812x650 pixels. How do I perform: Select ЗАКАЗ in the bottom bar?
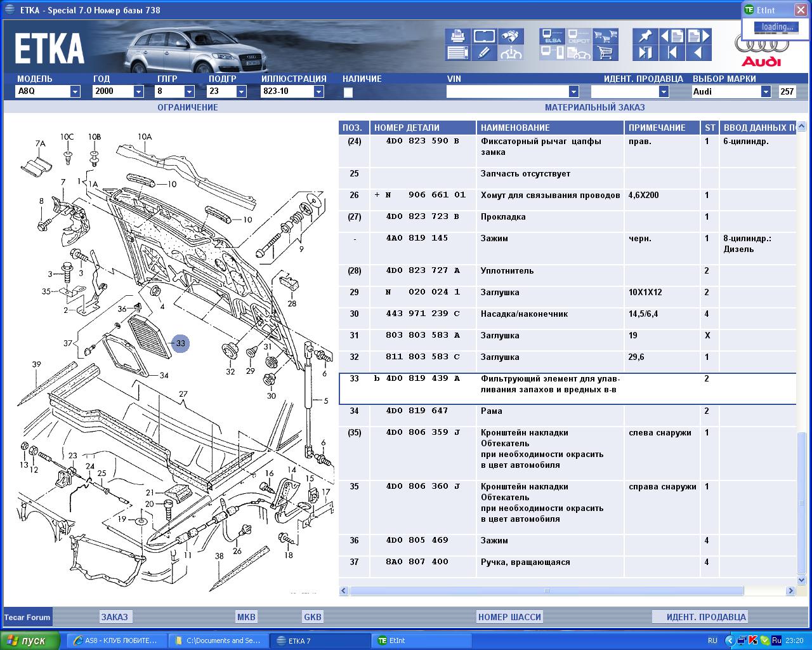pyautogui.click(x=115, y=617)
